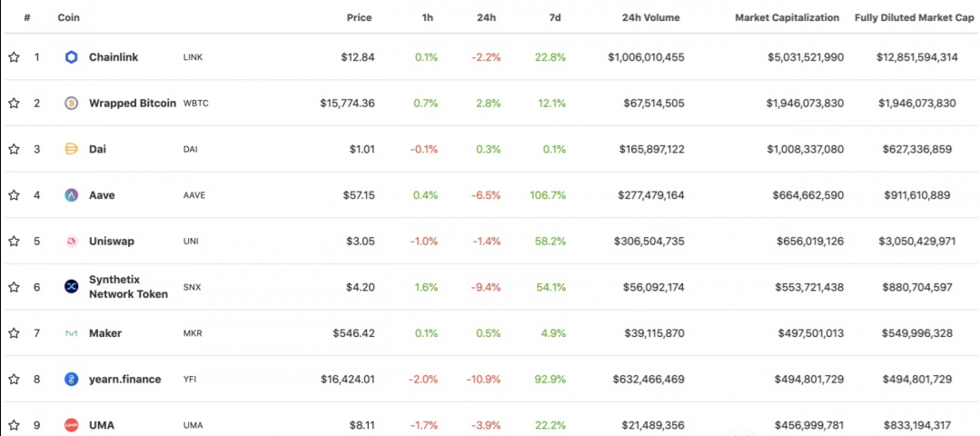Click the Dai coin logo icon
The width and height of the screenshot is (980, 436).
coord(71,149)
